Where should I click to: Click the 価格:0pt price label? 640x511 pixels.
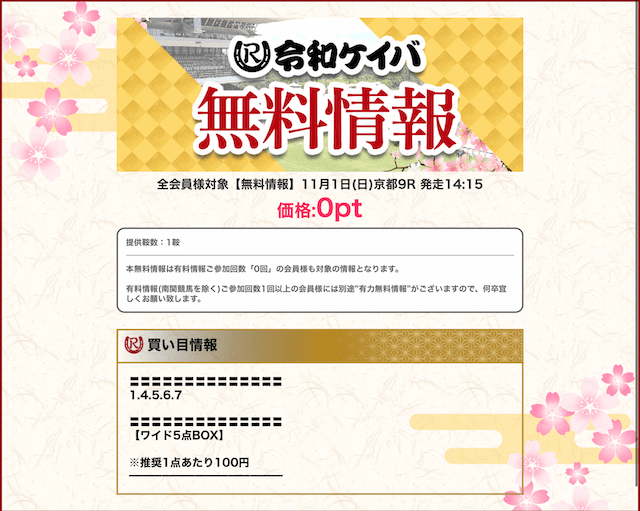pyautogui.click(x=320, y=209)
